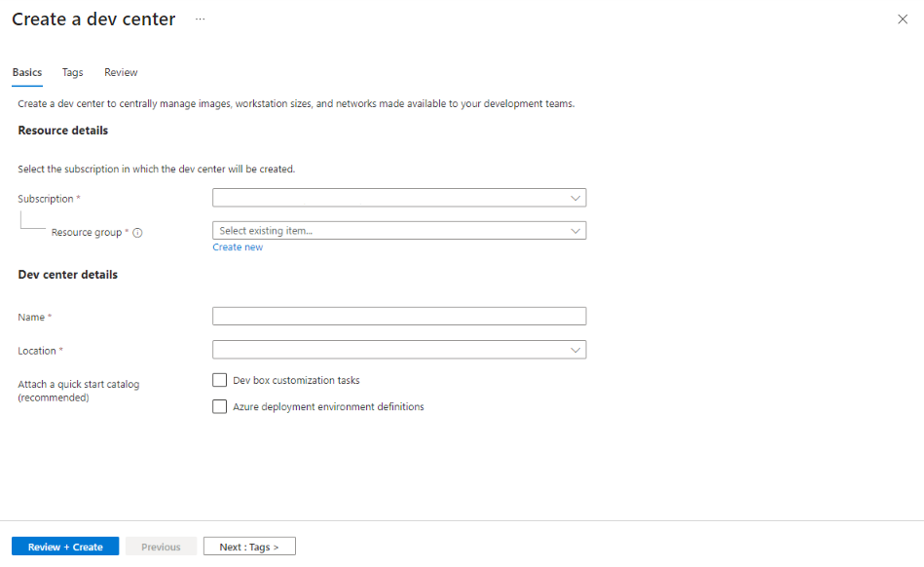Click the resource group info icon
This screenshot has width=924, height=567.
137,233
